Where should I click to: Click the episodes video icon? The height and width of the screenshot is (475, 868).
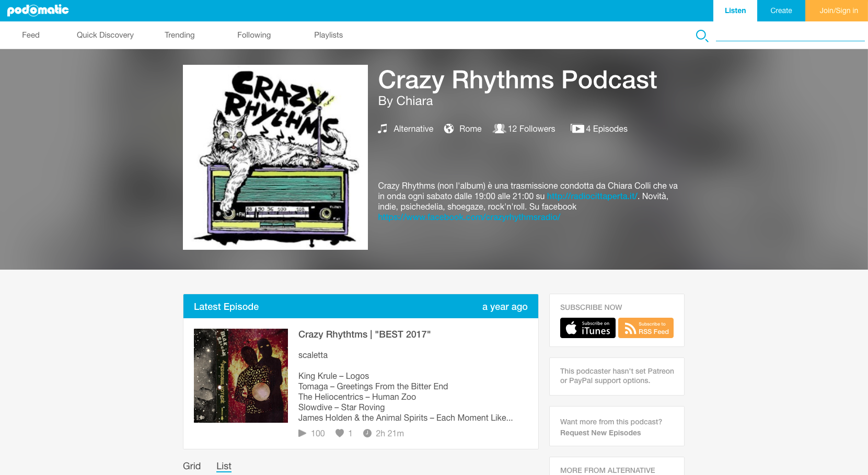(x=577, y=129)
